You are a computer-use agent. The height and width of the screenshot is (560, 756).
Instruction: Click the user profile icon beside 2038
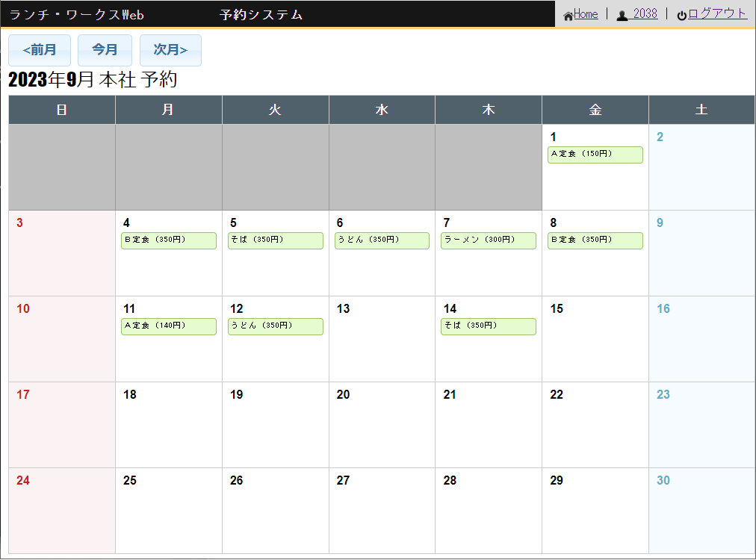click(x=622, y=16)
